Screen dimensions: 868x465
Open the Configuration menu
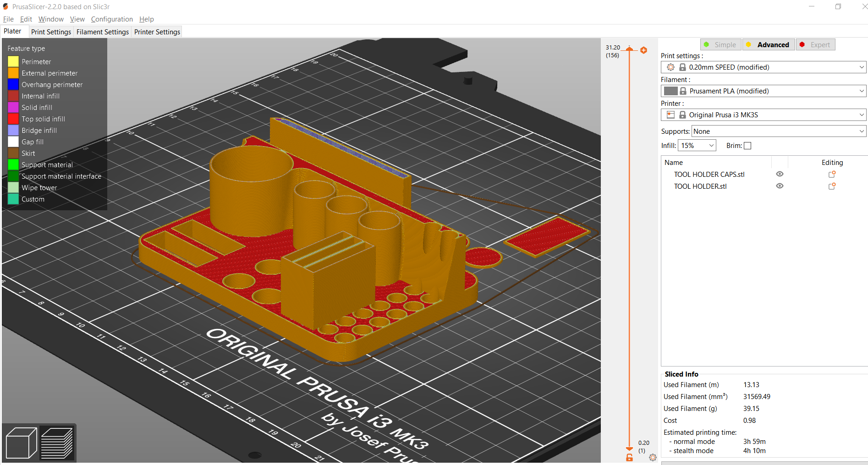tap(112, 19)
